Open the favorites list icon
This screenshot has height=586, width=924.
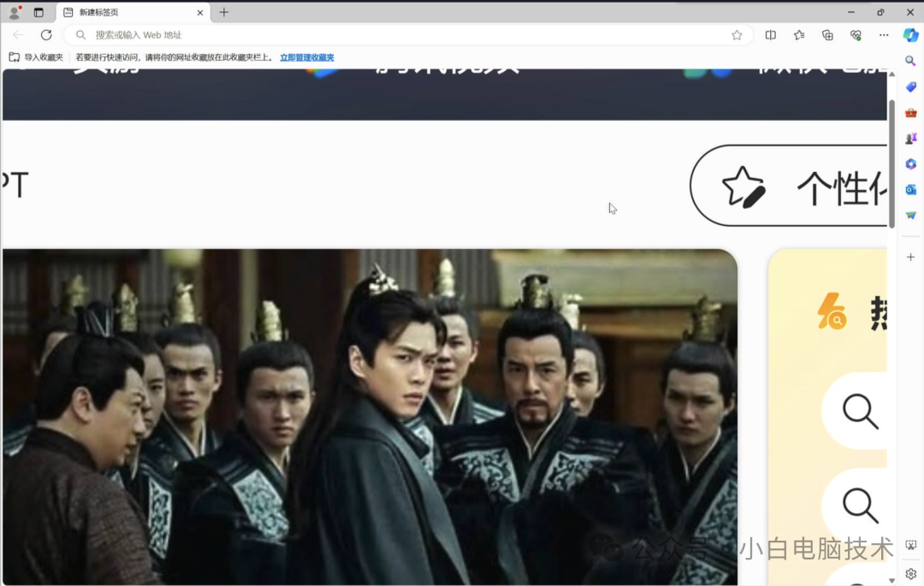click(799, 35)
